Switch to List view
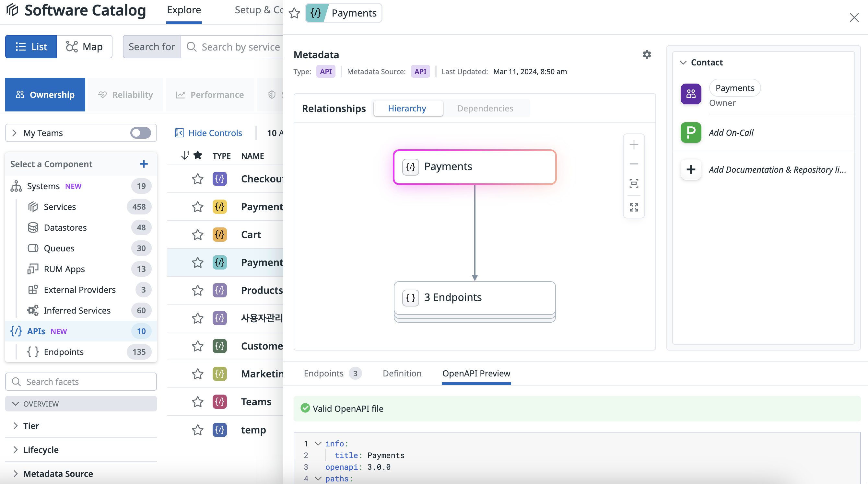Image resolution: width=868 pixels, height=484 pixels. (x=31, y=47)
